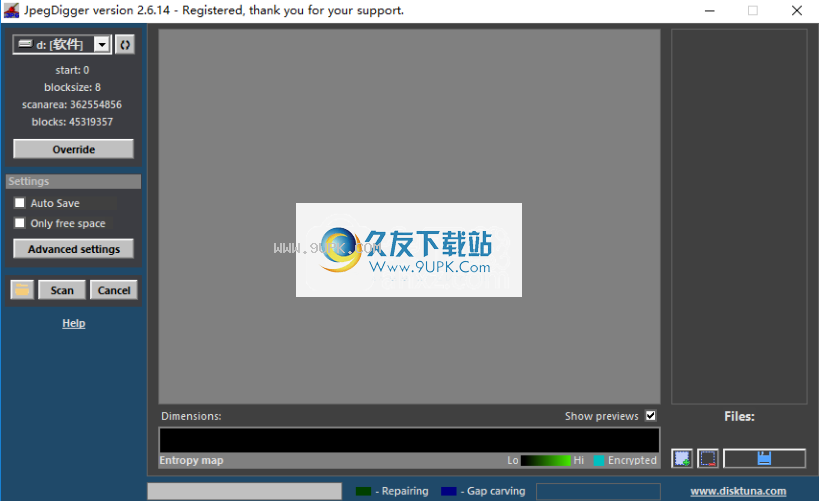The height and width of the screenshot is (501, 819).
Task: Tick the Only free space checkbox
Action: (20, 223)
